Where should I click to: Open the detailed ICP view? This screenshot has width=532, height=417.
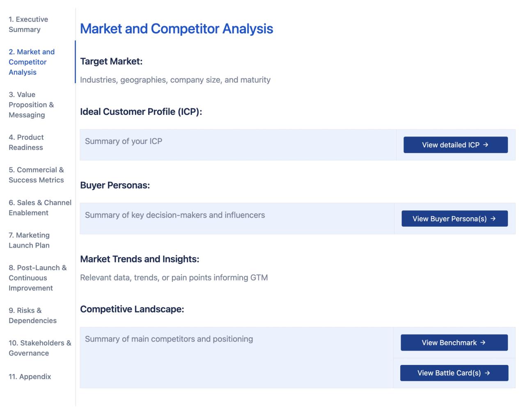(x=455, y=144)
